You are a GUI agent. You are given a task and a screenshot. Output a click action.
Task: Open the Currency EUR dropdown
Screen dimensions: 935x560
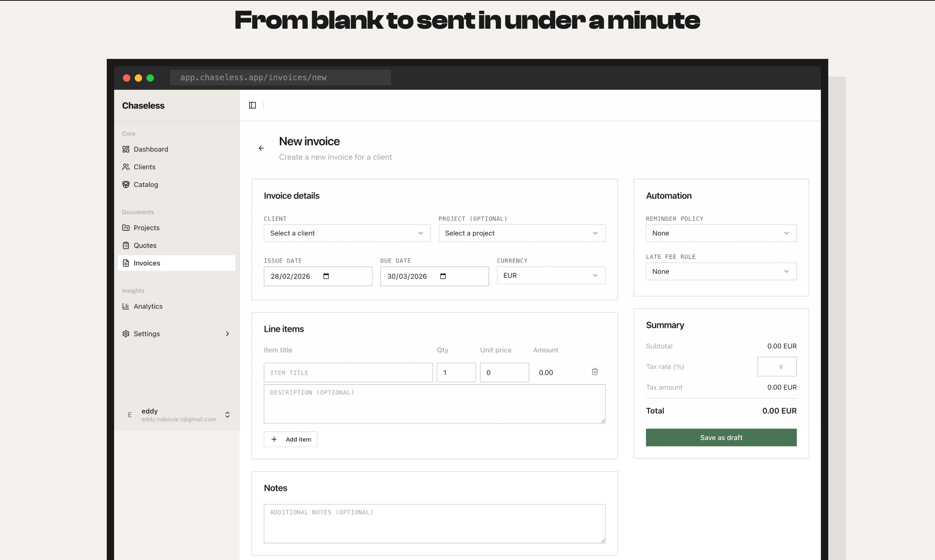(x=551, y=276)
